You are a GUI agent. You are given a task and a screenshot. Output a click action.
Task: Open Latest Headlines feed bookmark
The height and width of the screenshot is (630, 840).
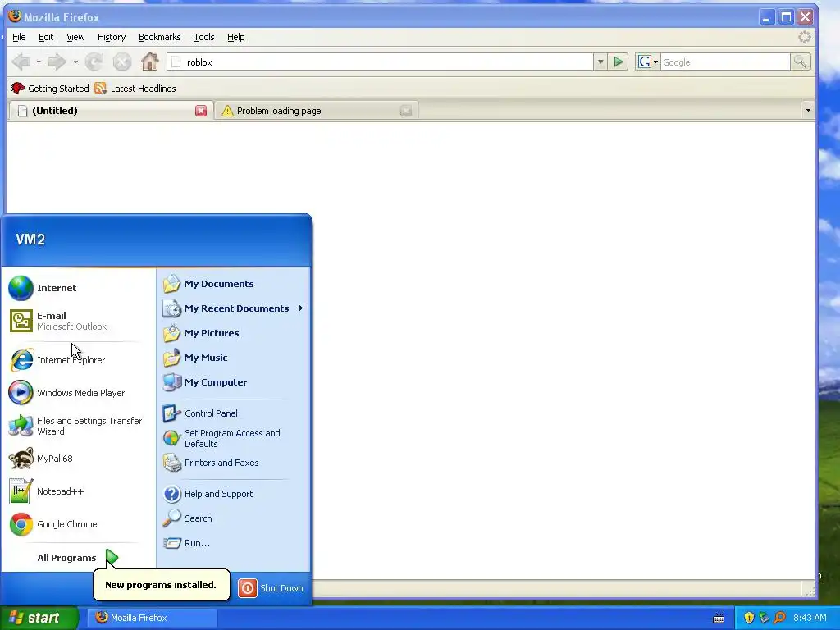tap(135, 89)
